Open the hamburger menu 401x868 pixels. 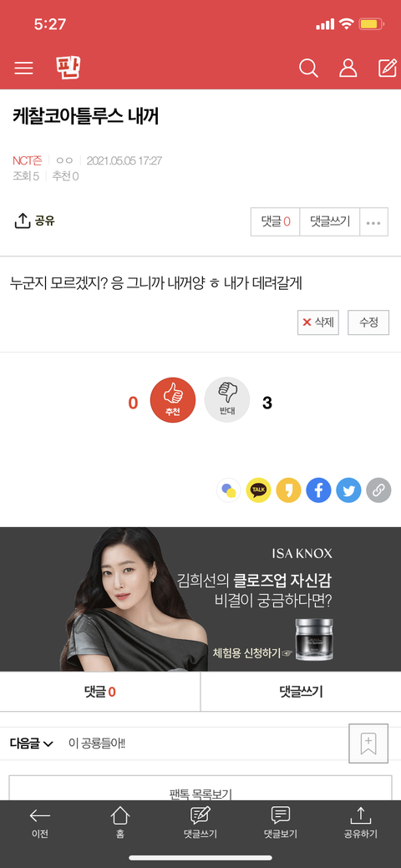pyautogui.click(x=24, y=69)
